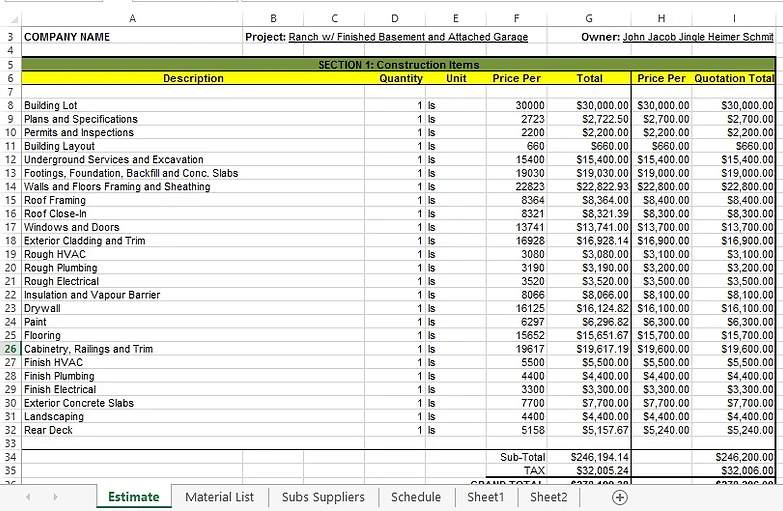Click the previous sheet navigation arrow
Image resolution: width=783 pixels, height=511 pixels.
pos(28,497)
